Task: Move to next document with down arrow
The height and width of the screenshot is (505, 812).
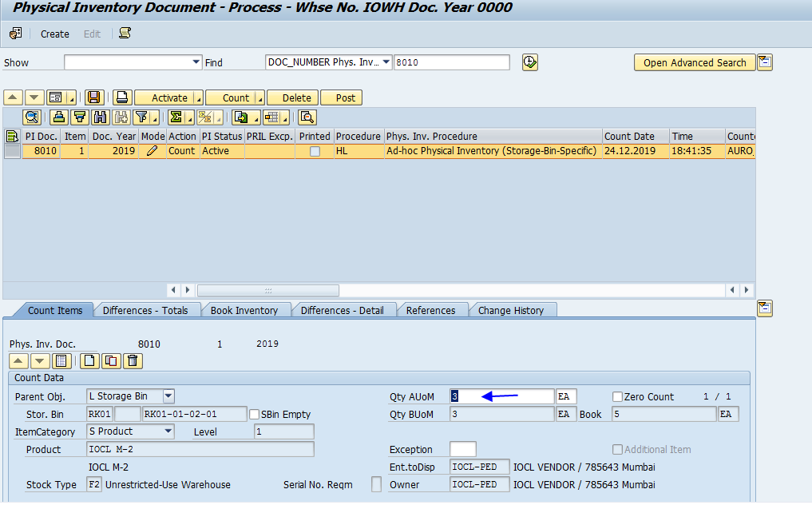Action: (x=34, y=97)
